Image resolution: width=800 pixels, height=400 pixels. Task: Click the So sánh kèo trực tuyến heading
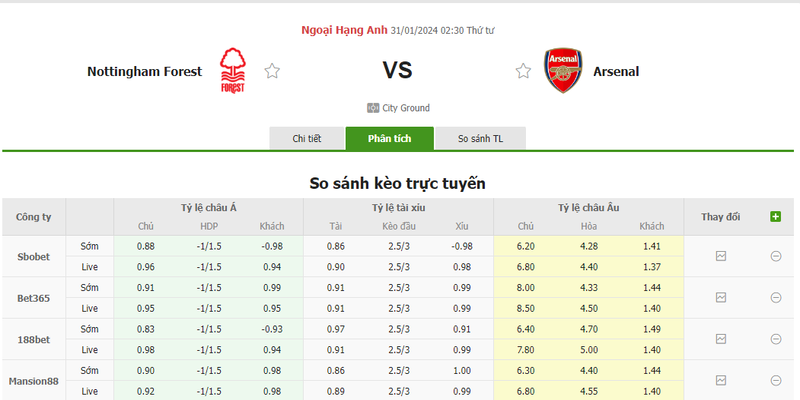coord(397,183)
